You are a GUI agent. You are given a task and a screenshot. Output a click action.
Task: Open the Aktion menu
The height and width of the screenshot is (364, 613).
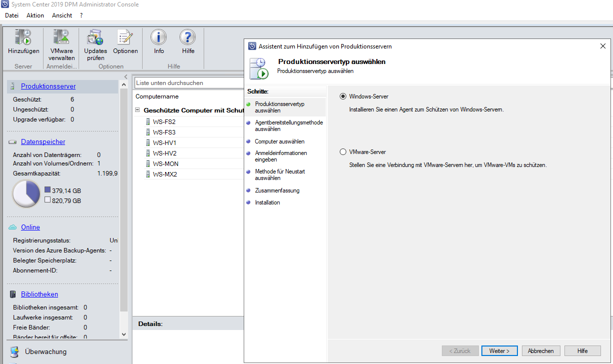tap(35, 15)
